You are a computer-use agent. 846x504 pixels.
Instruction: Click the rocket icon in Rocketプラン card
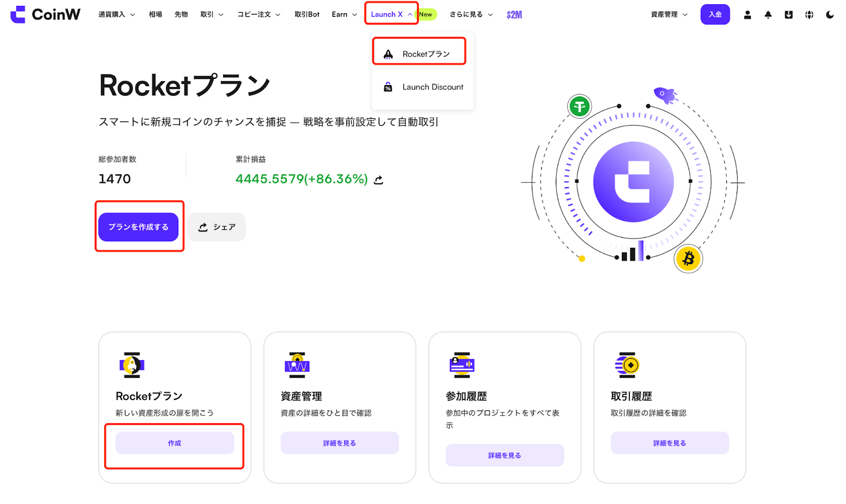132,365
